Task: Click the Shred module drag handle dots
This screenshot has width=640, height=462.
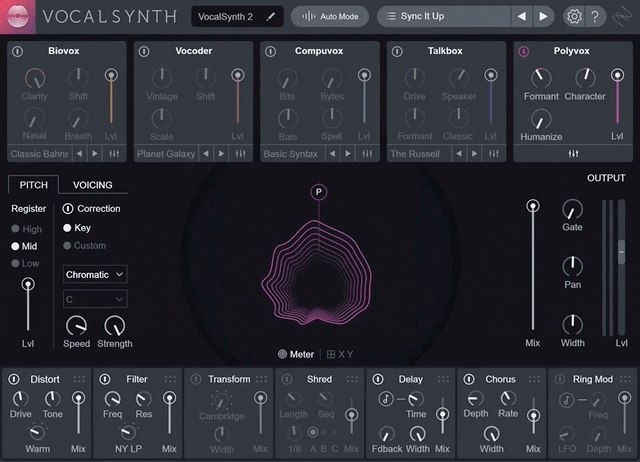Action: (x=350, y=379)
